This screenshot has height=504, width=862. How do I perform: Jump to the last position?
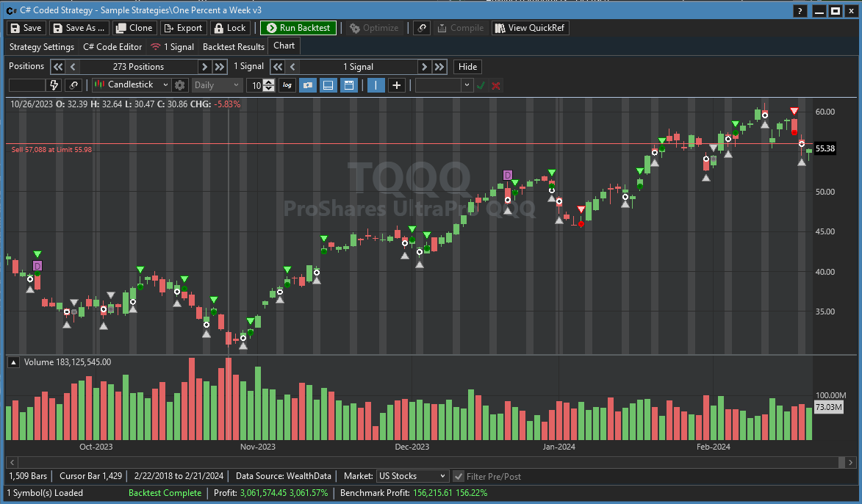point(219,67)
